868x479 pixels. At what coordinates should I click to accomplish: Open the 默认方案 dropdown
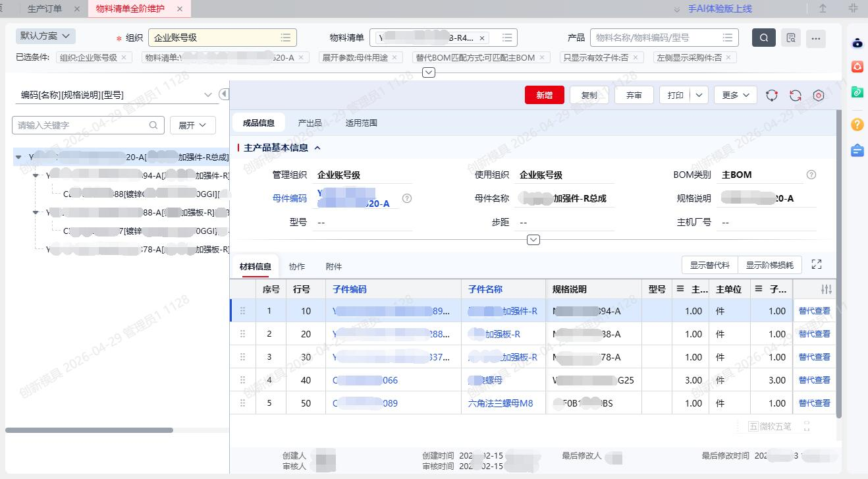click(45, 36)
